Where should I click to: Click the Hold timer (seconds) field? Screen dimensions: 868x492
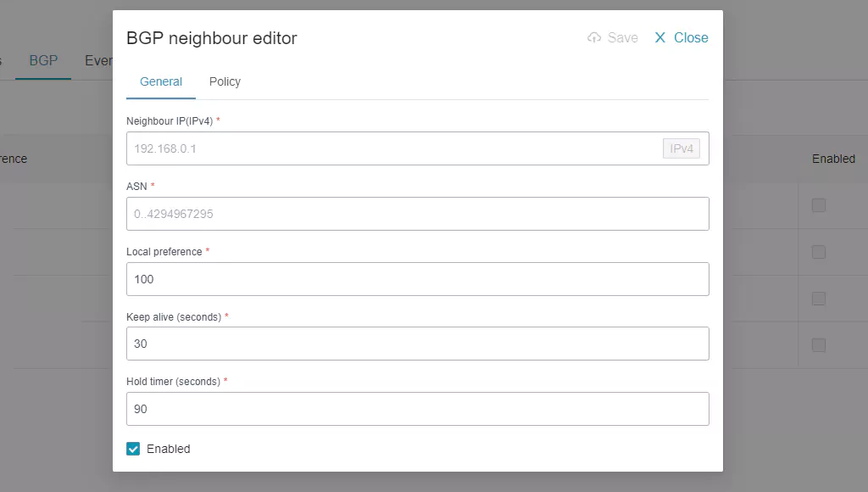pyautogui.click(x=417, y=409)
